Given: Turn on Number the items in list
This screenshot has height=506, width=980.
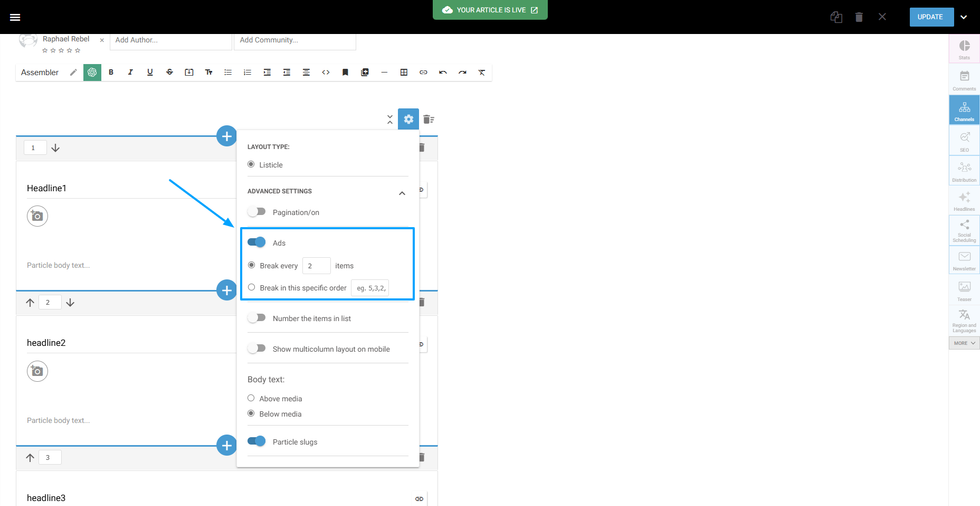Looking at the screenshot, I should [257, 318].
